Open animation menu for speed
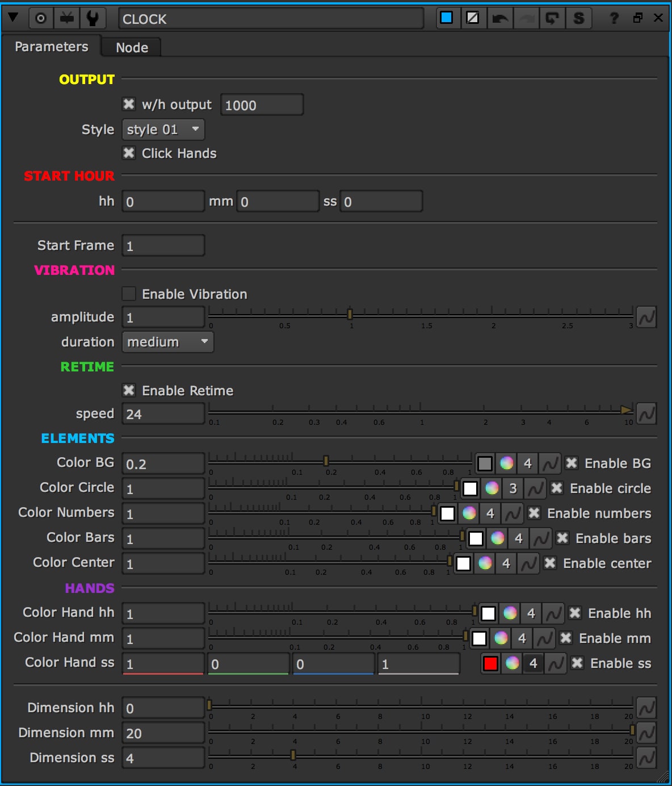Viewport: 672px width, 786px height. 646,414
